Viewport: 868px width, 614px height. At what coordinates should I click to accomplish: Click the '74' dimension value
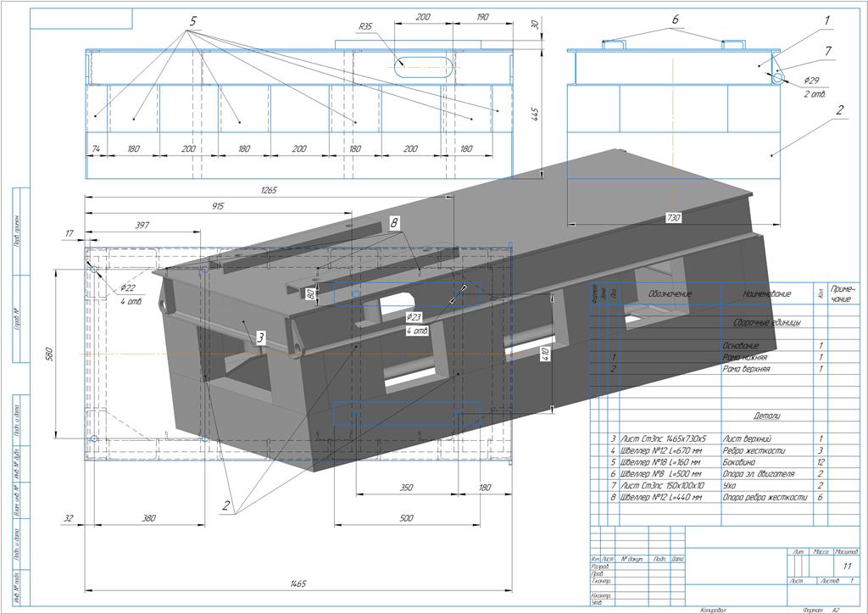[97, 148]
